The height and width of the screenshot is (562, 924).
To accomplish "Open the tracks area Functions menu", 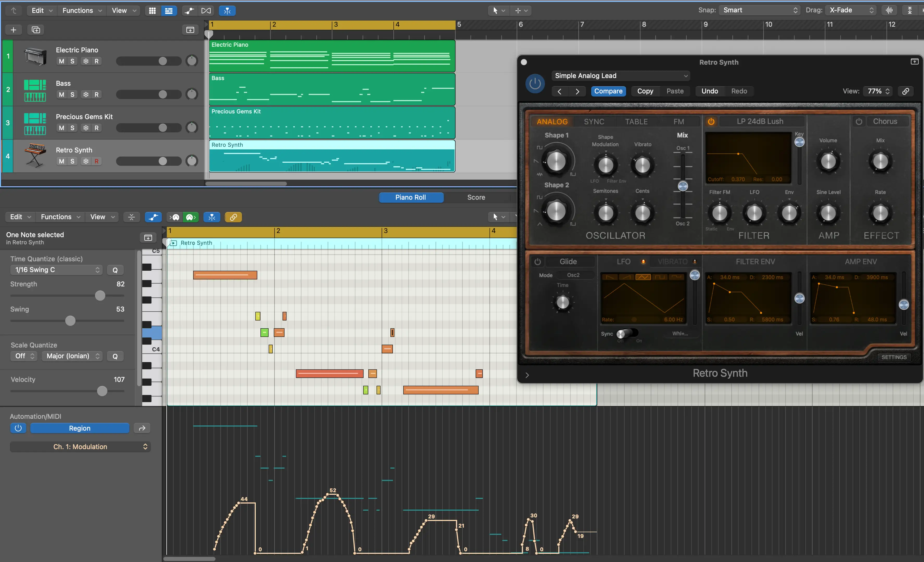I will point(82,10).
